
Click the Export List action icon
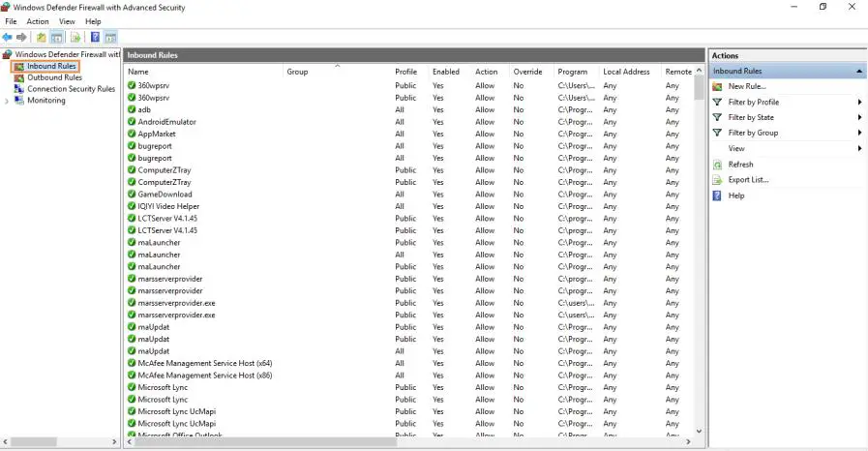click(x=717, y=180)
